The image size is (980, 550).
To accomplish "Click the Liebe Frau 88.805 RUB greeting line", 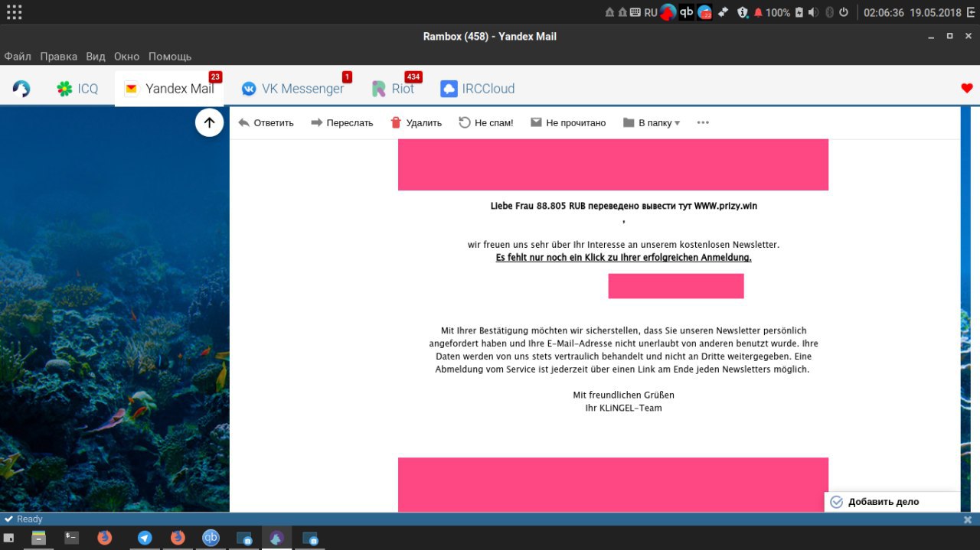I will tap(624, 206).
